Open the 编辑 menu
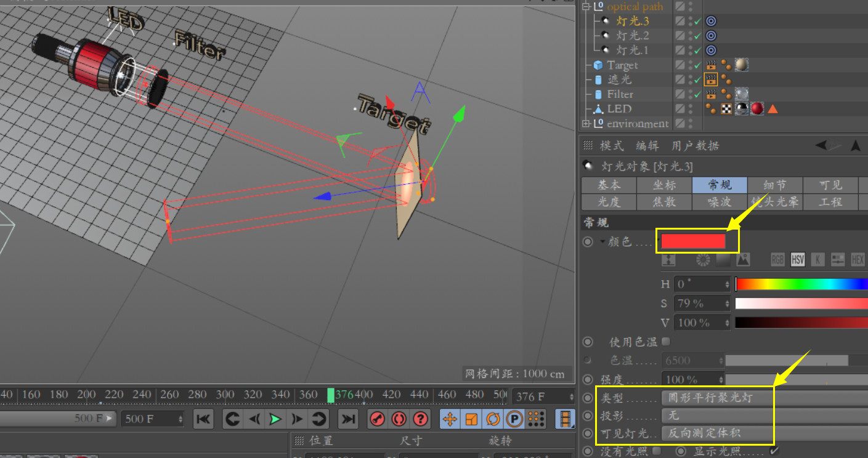This screenshot has width=868, height=458. click(647, 146)
